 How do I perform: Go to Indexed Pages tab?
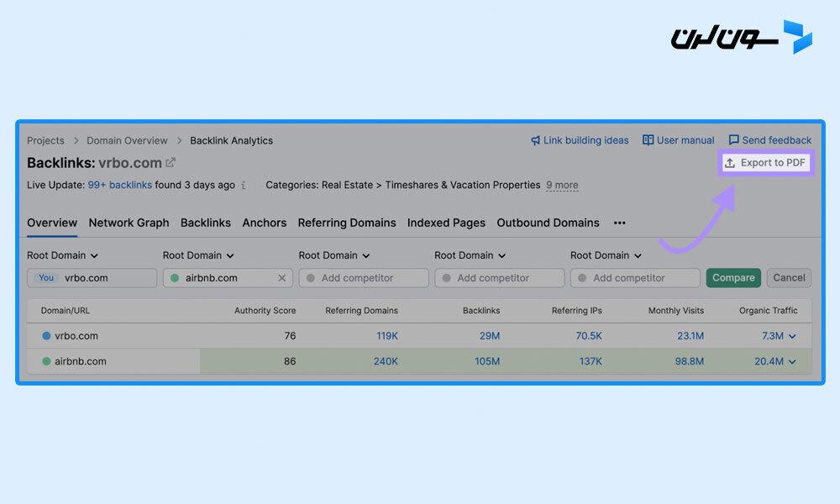pyautogui.click(x=446, y=223)
